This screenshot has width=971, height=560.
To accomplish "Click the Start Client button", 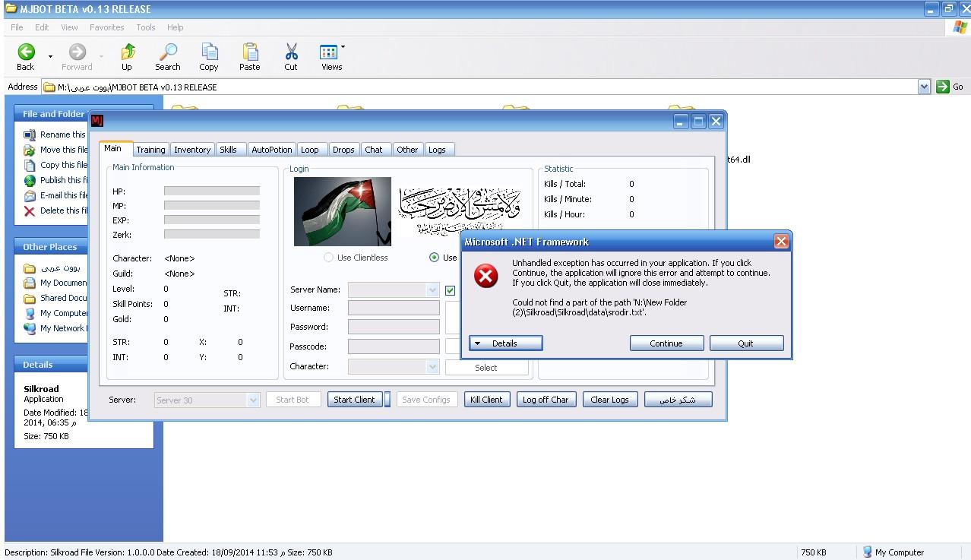I will click(x=354, y=400).
